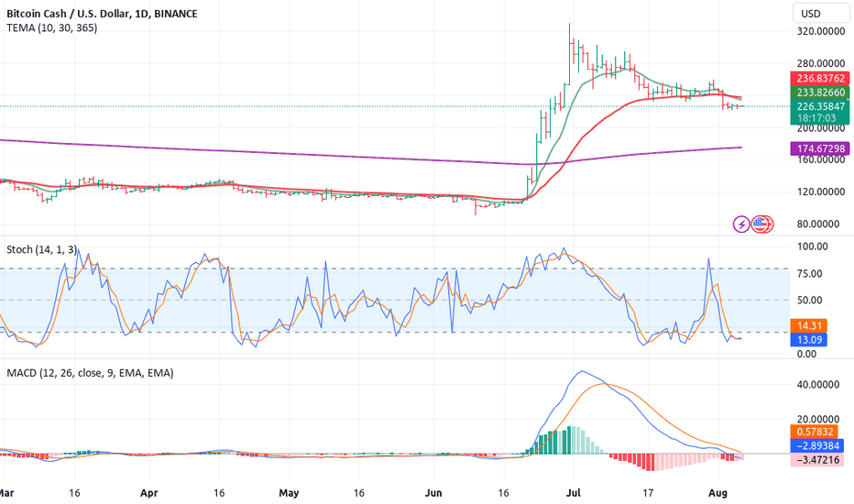
Task: Open the USD currency selector
Action: click(821, 14)
